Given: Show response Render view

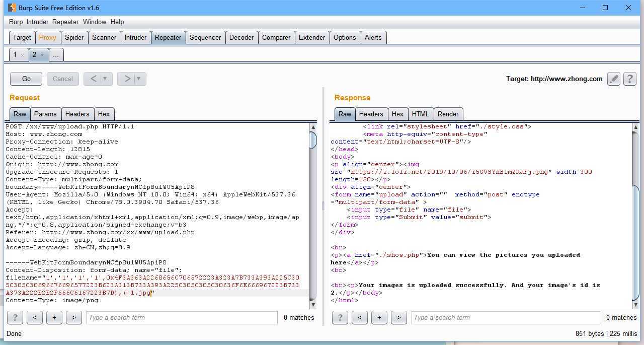Looking at the screenshot, I should [448, 114].
